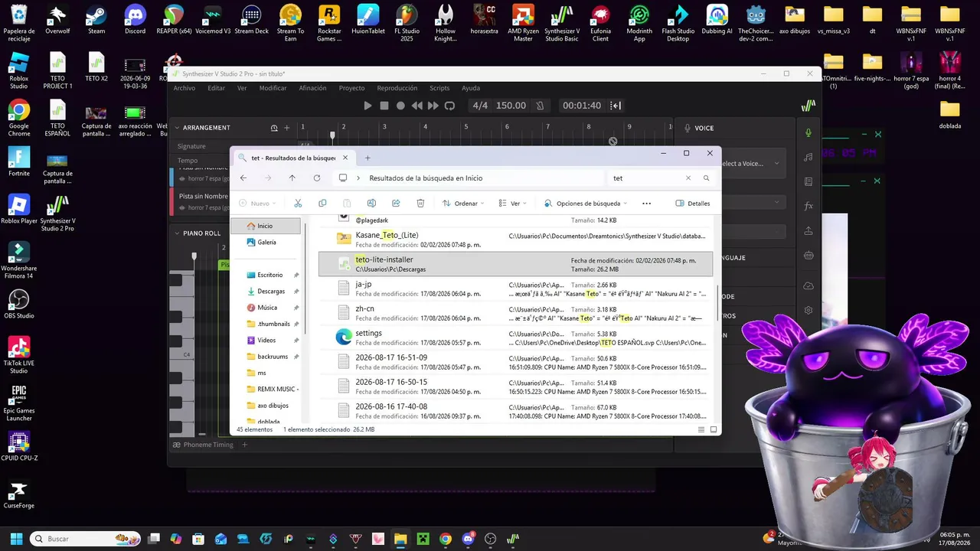This screenshot has height=551, width=980.
Task: Click Share in File Explorer toolbar
Action: (396, 204)
